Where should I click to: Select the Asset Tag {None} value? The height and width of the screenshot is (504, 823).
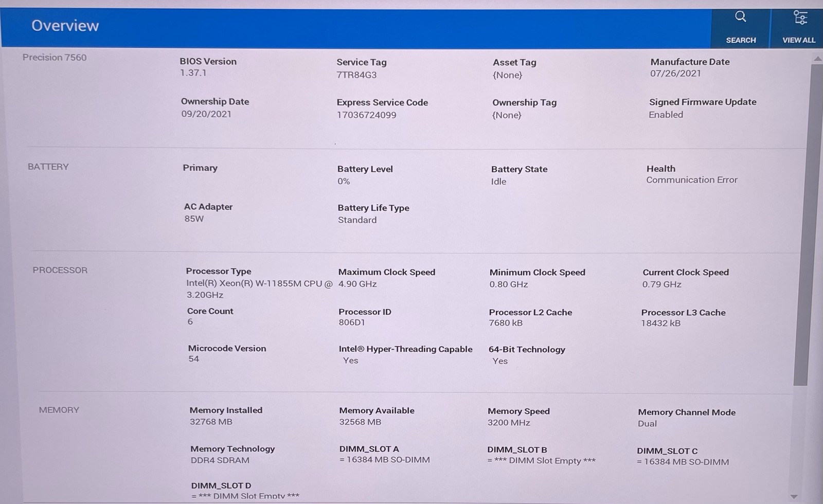[x=507, y=75]
